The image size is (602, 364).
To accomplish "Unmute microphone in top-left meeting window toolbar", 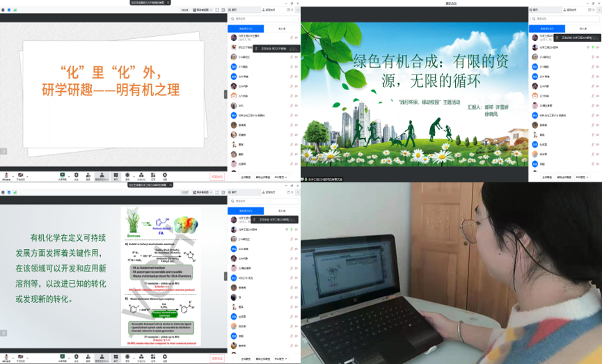I will [x=6, y=175].
